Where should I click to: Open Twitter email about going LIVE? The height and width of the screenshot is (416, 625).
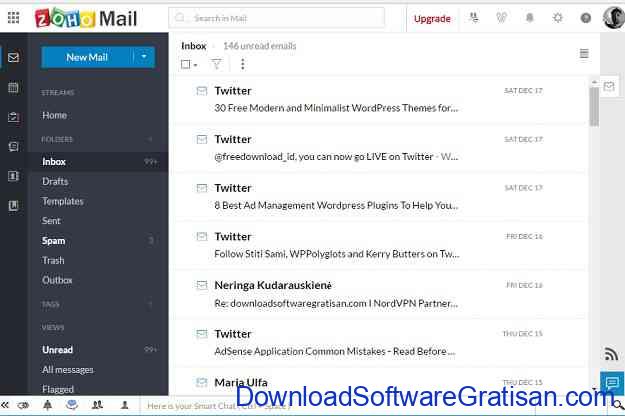(381, 148)
